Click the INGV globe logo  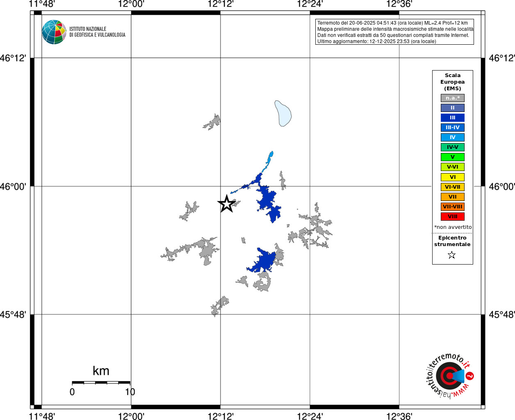tap(54, 32)
